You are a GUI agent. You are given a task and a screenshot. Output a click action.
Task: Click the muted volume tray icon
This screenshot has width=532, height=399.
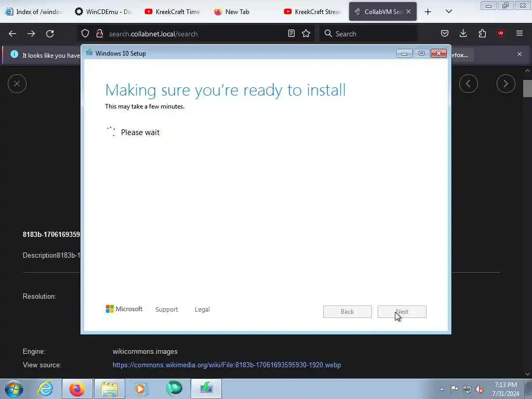tap(480, 389)
